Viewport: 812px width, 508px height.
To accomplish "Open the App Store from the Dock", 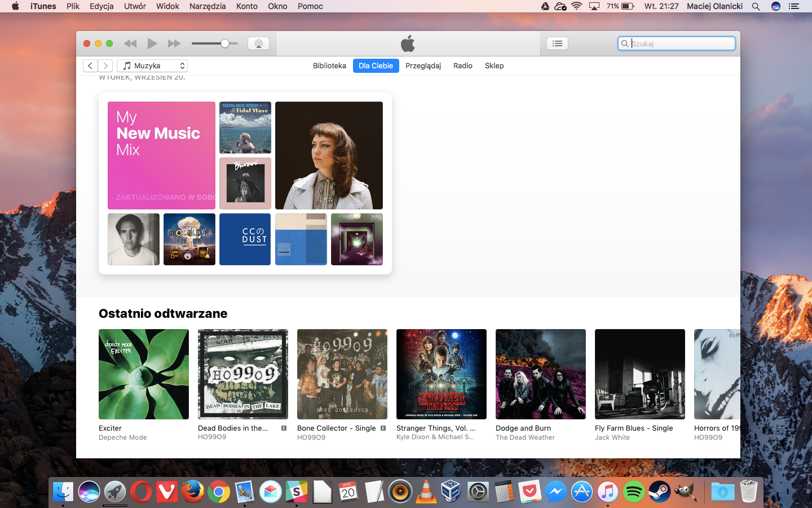I will (x=582, y=492).
